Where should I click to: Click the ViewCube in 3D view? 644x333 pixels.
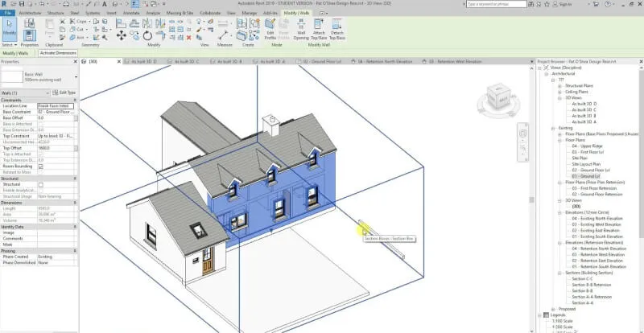(498, 96)
